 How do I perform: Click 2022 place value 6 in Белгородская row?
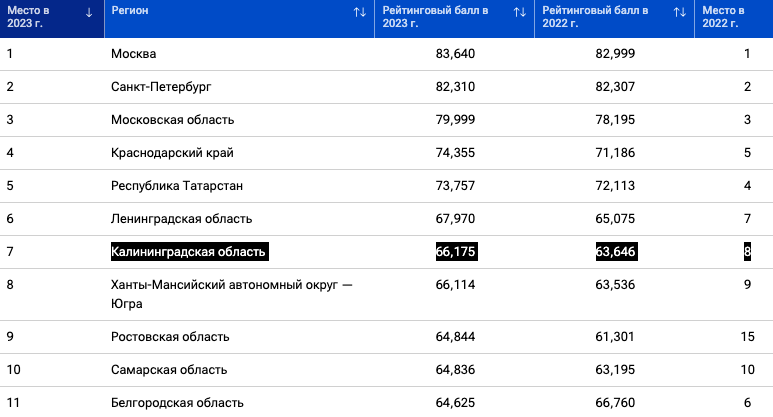[x=747, y=403]
